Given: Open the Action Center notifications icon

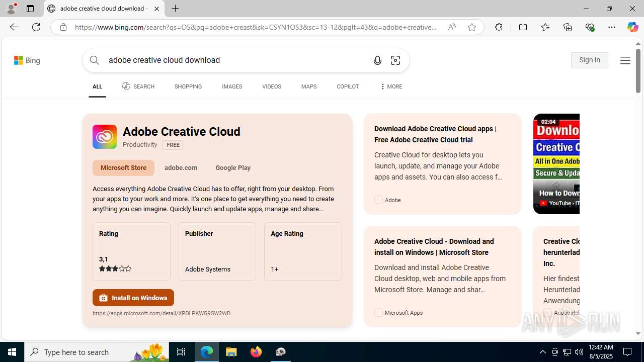Looking at the screenshot, I should (628, 352).
